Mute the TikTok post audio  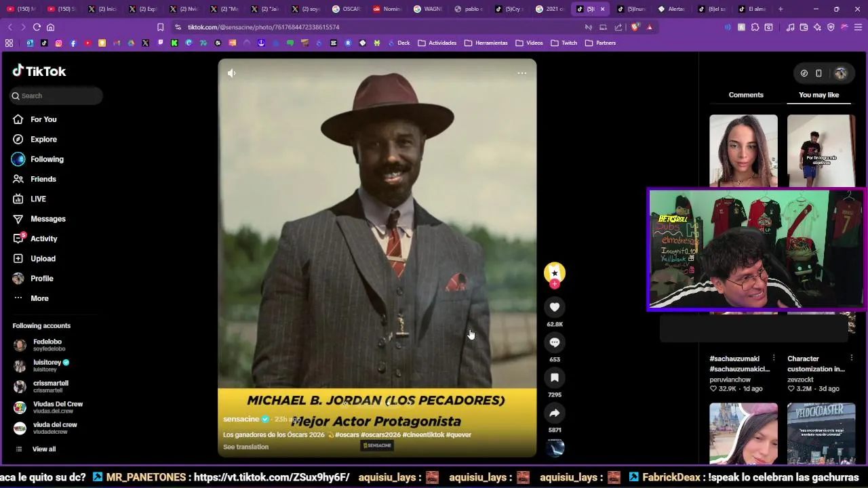click(232, 73)
